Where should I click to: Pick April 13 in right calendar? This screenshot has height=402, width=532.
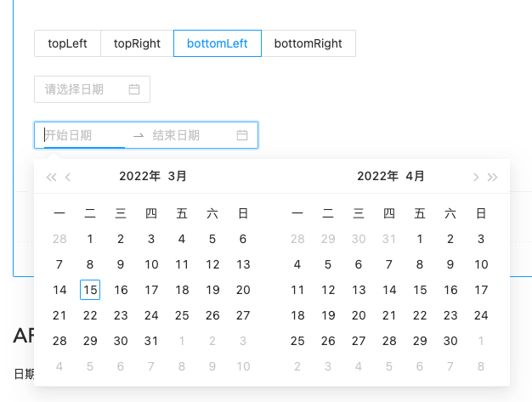coord(359,290)
